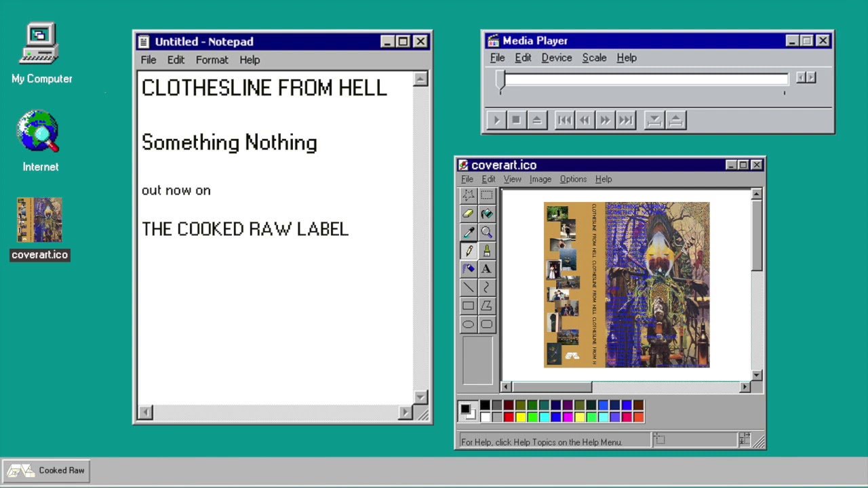Click the 'out now on' line in Notepad

point(176,190)
